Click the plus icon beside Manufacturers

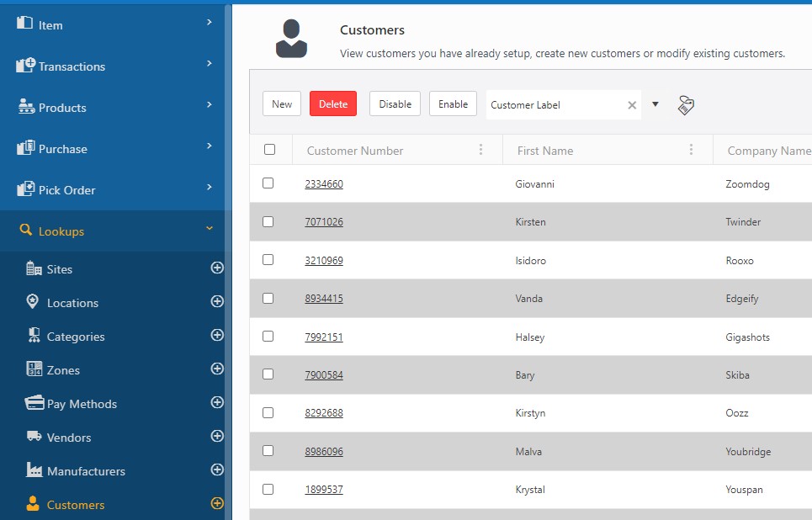217,470
